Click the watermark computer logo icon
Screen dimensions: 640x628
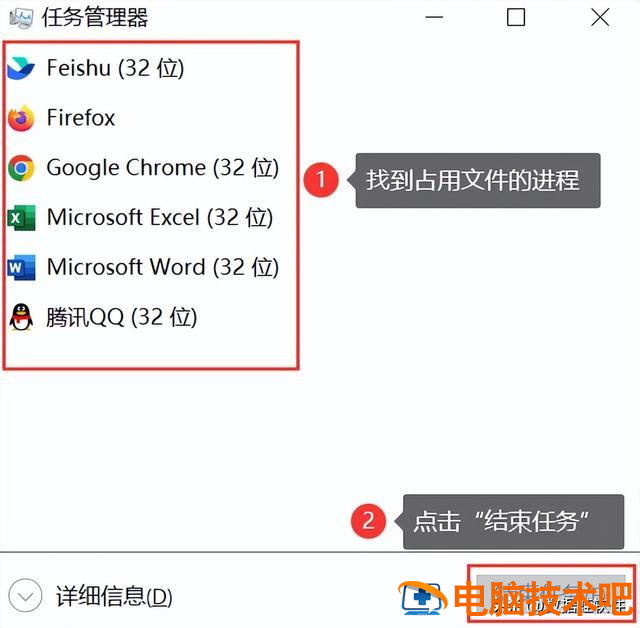click(x=422, y=598)
